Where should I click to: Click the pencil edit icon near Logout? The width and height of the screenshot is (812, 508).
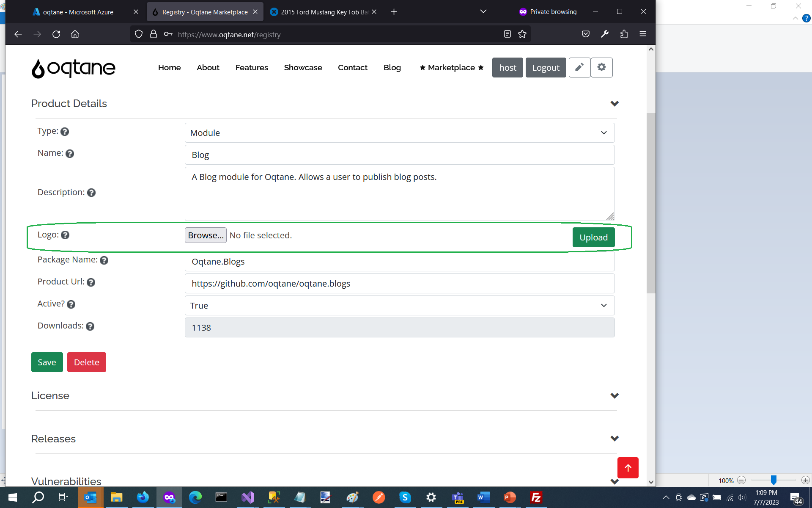[579, 67]
